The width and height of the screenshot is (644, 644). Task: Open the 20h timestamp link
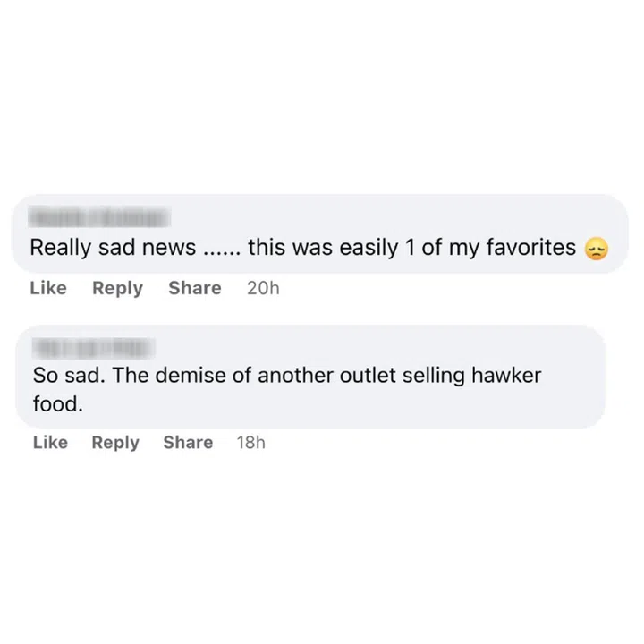pos(263,288)
